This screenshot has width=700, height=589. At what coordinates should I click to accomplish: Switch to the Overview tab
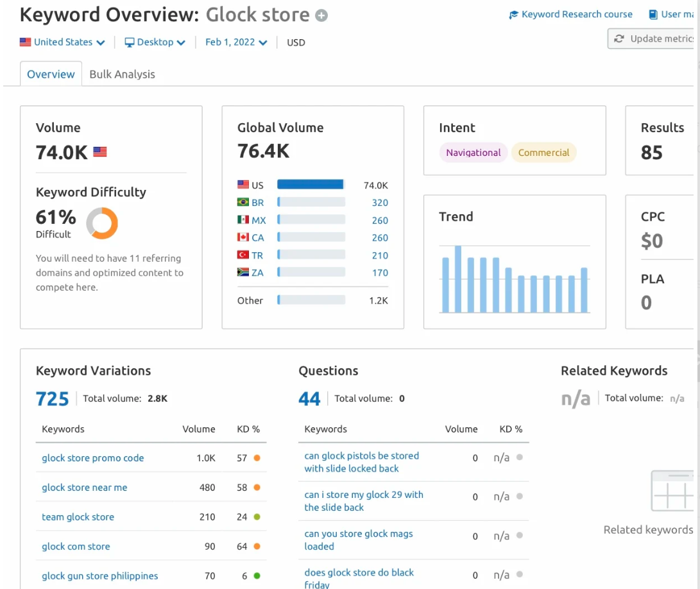pos(51,74)
